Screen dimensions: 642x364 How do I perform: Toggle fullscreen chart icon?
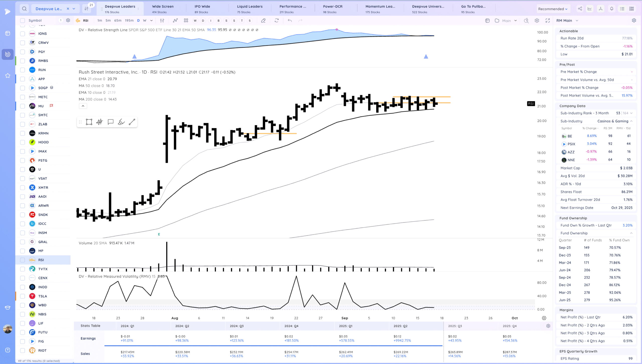(x=548, y=21)
